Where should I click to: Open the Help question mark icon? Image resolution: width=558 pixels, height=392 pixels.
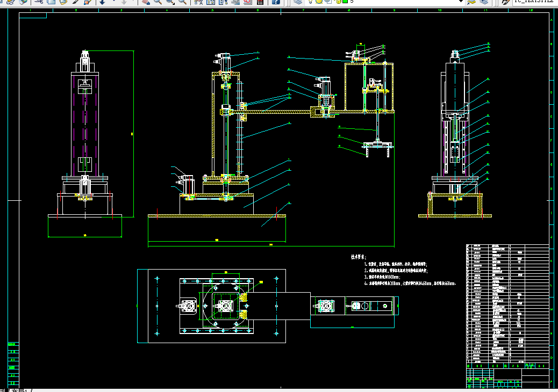coord(276,2)
